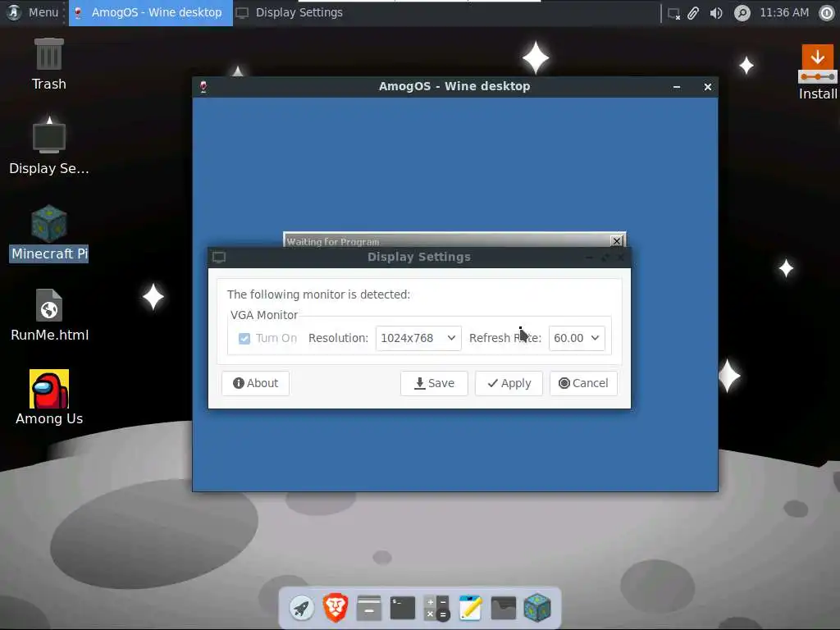Image resolution: width=840 pixels, height=630 pixels.
Task: Open the magnifier search tray icon
Action: pyautogui.click(x=742, y=13)
